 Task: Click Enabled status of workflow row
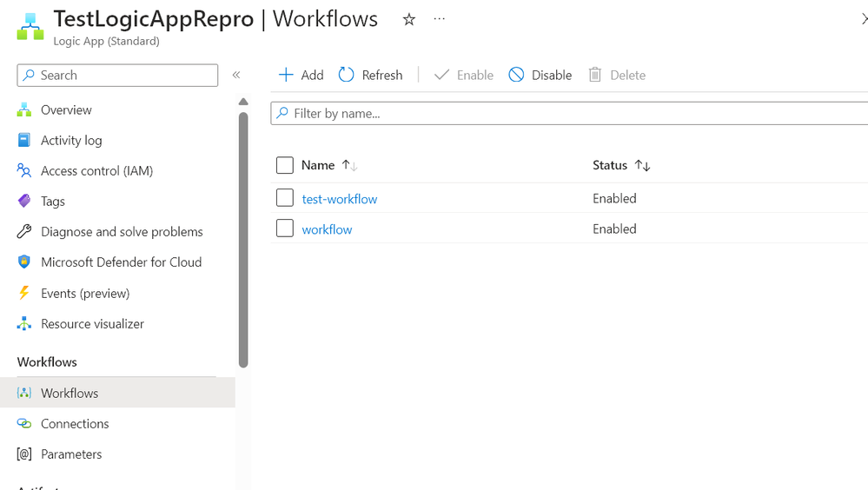coord(614,228)
